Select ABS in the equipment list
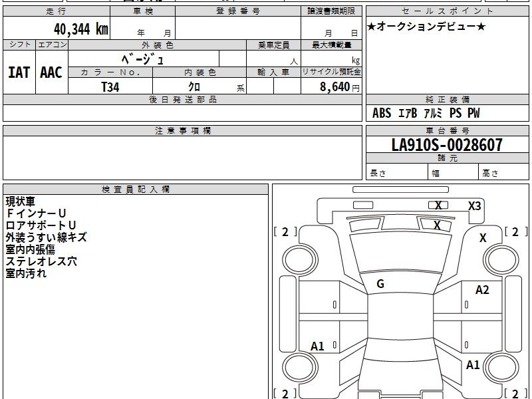The width and height of the screenshot is (532, 399). pos(382,113)
